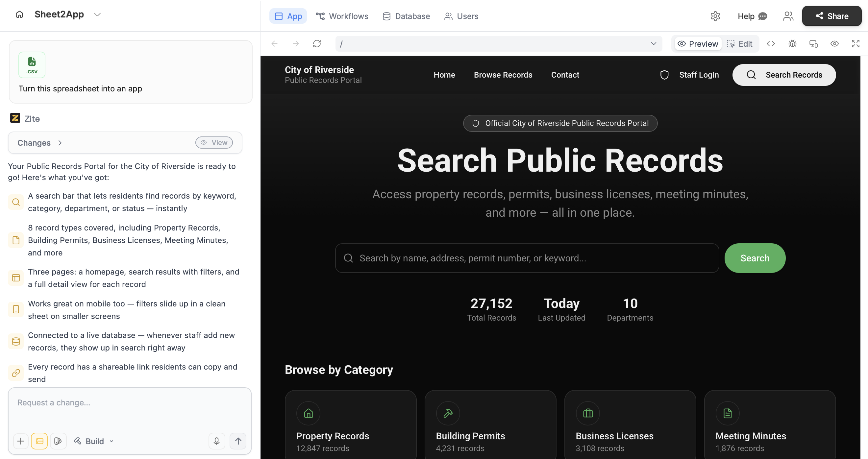Enter fullscreen with the expand icon

[x=856, y=44]
